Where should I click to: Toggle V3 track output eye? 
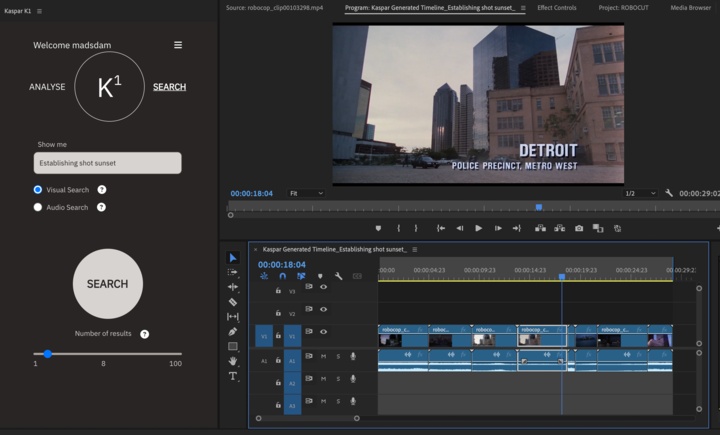323,287
